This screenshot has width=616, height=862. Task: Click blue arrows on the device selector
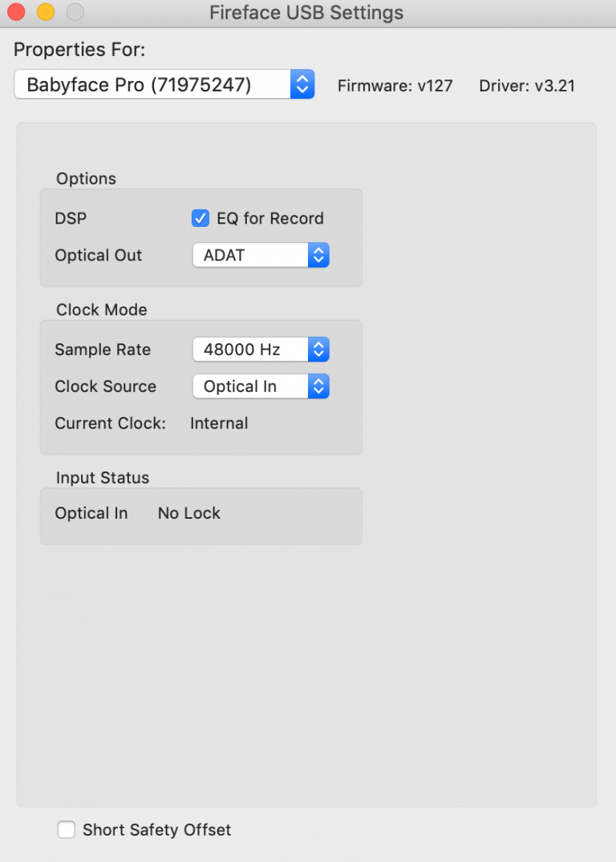point(302,85)
